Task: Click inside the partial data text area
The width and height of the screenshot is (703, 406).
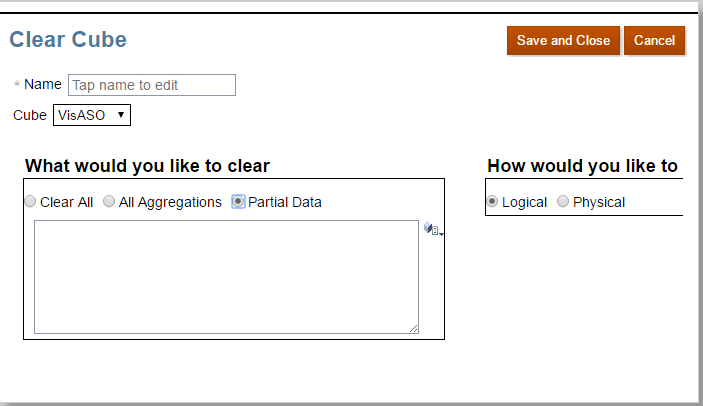Action: pyautogui.click(x=226, y=276)
